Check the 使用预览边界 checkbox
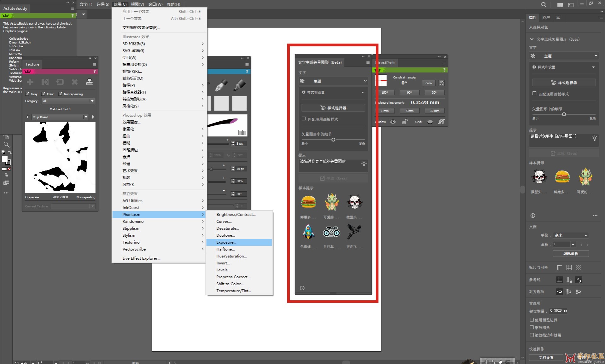 coord(532,320)
